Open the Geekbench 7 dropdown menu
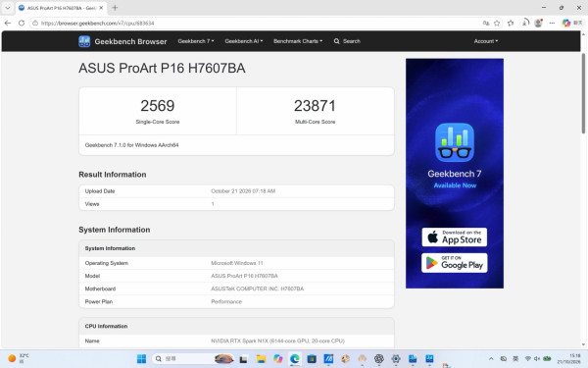Viewport: 588px width, 368px height. pos(196,41)
